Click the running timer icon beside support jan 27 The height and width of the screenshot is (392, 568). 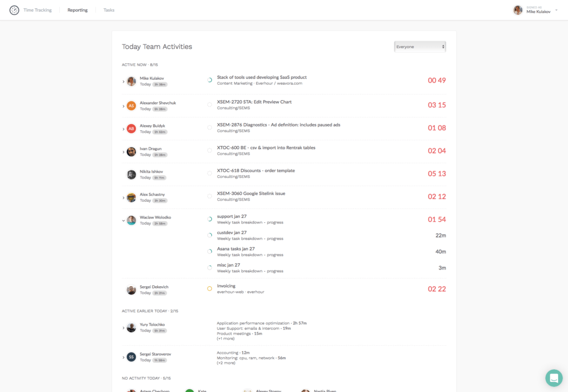pyautogui.click(x=210, y=218)
